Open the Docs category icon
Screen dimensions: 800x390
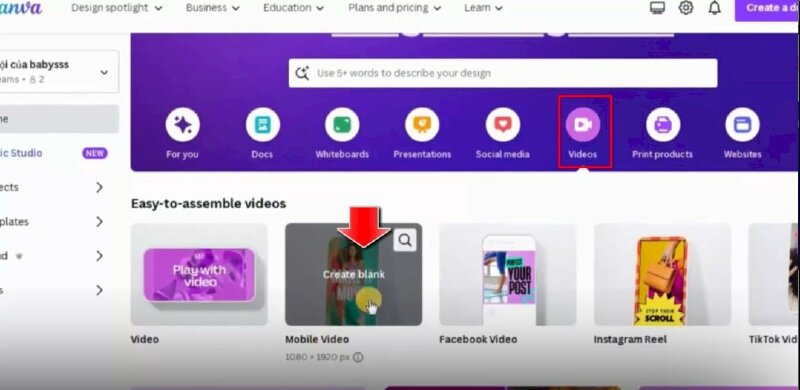[x=263, y=125]
